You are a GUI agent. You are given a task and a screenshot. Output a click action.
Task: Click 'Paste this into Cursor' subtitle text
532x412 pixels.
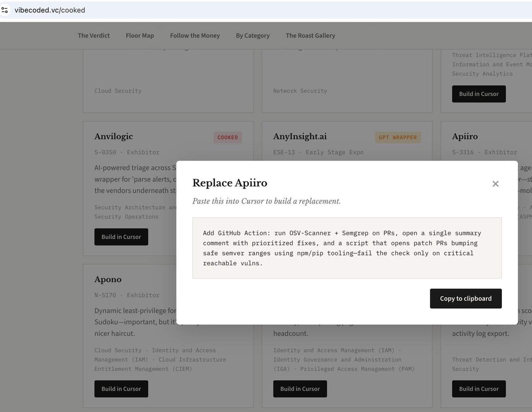[266, 201]
